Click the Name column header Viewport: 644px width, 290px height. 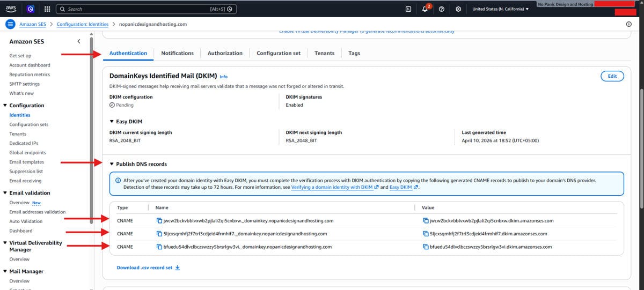(162, 207)
